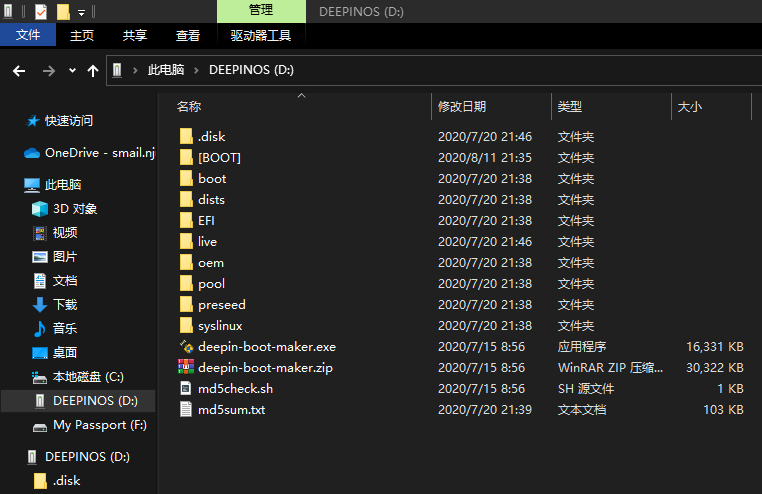Switch to the 查看 ribbon tab

click(x=188, y=35)
